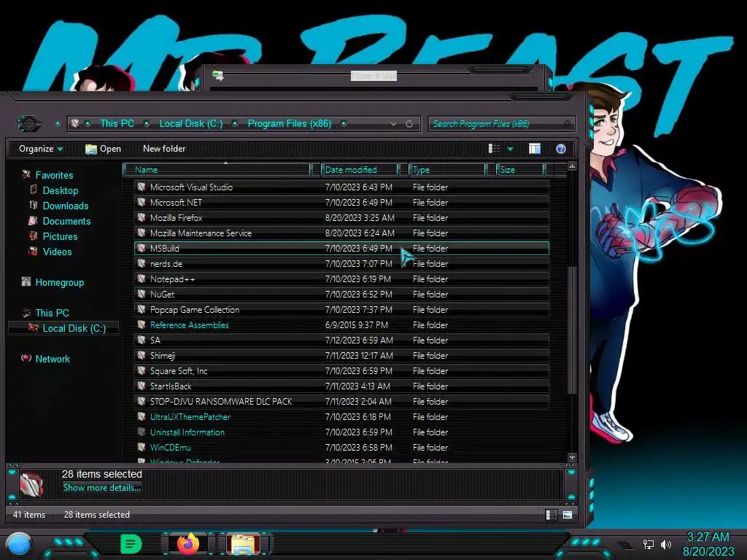This screenshot has height=560, width=747.
Task: Sort by the Size column header
Action: click(519, 169)
